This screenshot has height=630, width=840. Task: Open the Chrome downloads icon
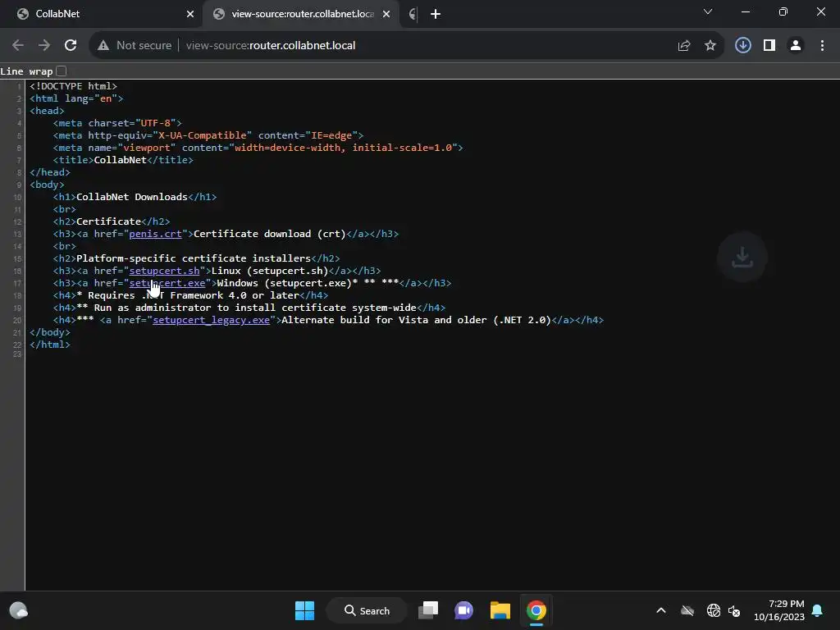(x=742, y=45)
